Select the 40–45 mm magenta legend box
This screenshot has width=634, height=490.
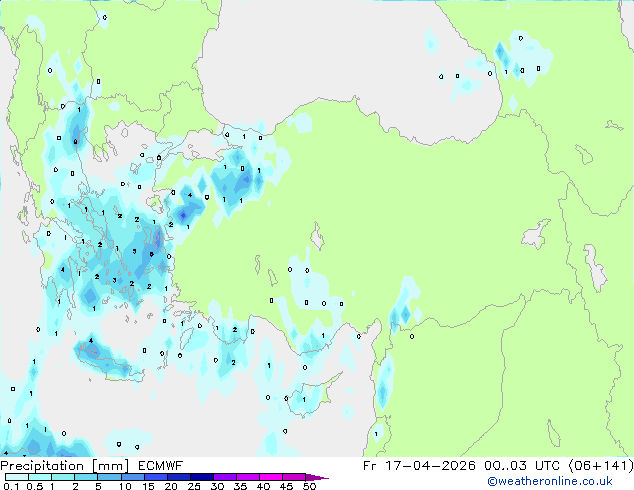coord(271,477)
